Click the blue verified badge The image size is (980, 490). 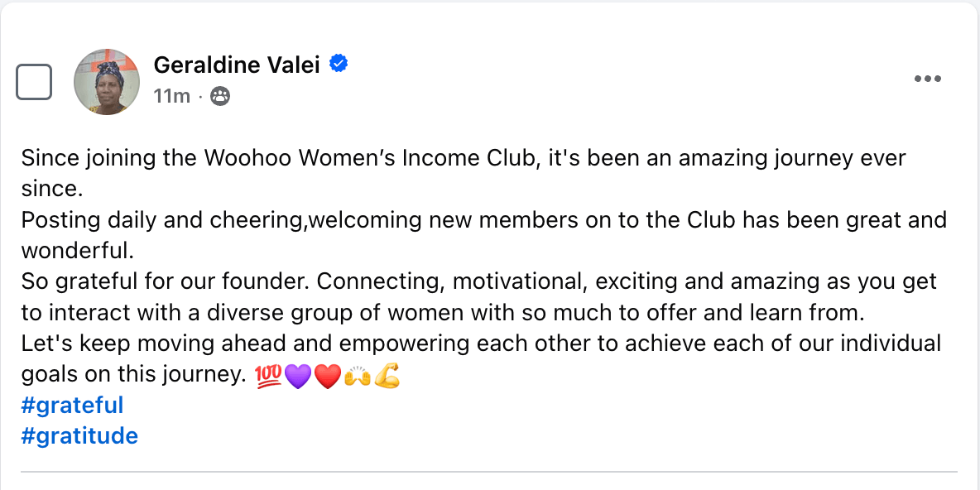(339, 63)
